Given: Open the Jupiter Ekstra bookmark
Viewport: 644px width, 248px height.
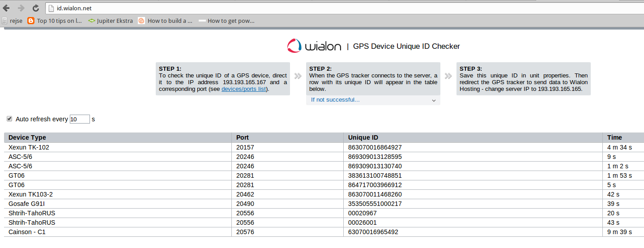Looking at the screenshot, I should pyautogui.click(x=111, y=21).
